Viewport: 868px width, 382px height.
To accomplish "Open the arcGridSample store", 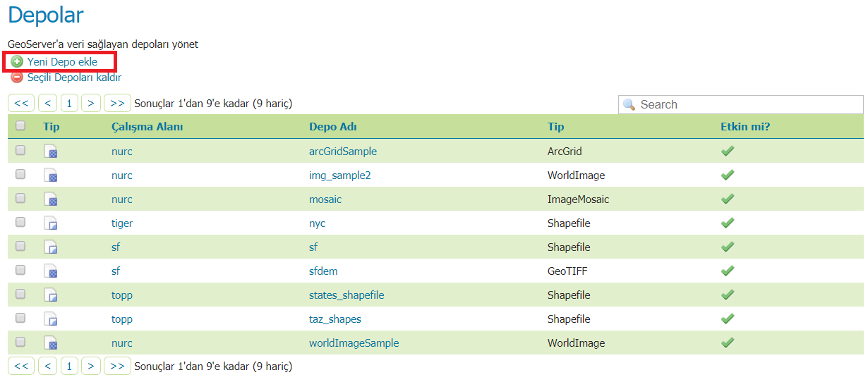I will click(343, 152).
